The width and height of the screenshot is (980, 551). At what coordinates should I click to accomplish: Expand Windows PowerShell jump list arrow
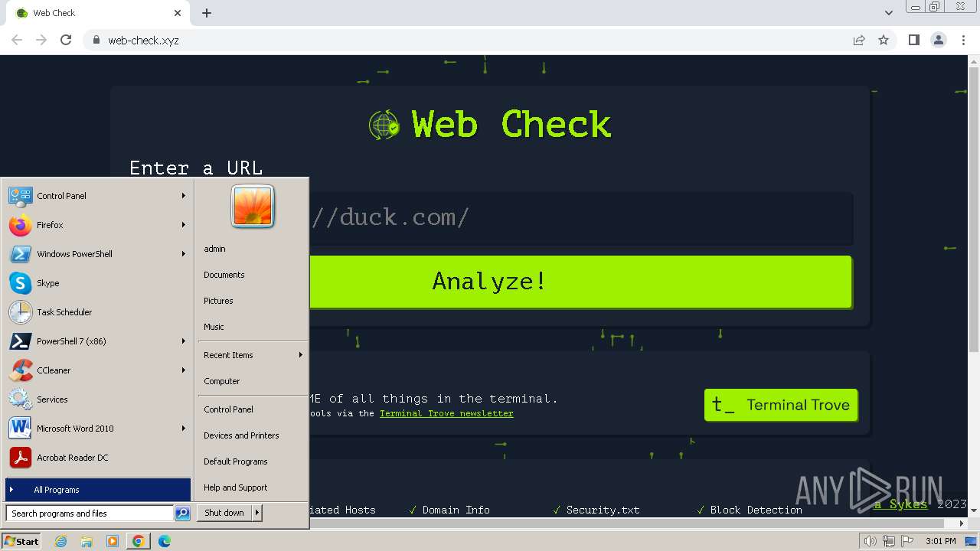tap(184, 254)
